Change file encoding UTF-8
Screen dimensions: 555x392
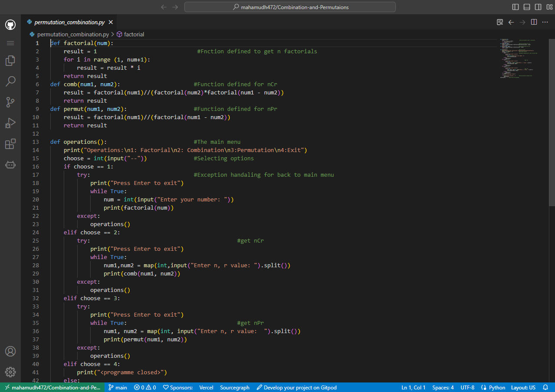[467, 387]
